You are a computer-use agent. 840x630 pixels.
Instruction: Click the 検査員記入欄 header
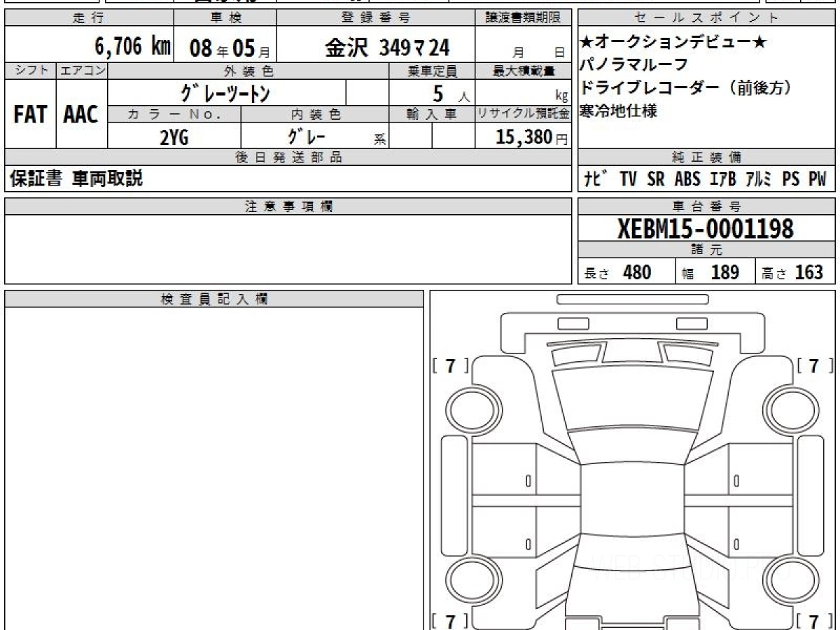click(x=214, y=299)
